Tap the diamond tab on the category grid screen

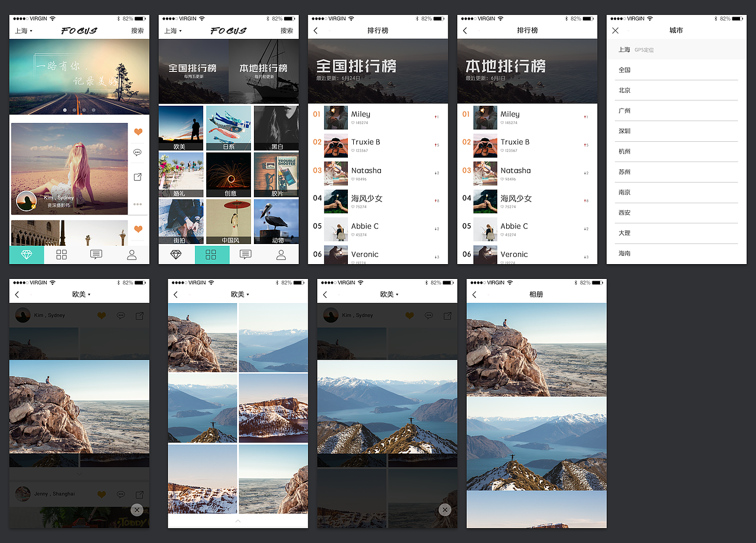tap(176, 255)
